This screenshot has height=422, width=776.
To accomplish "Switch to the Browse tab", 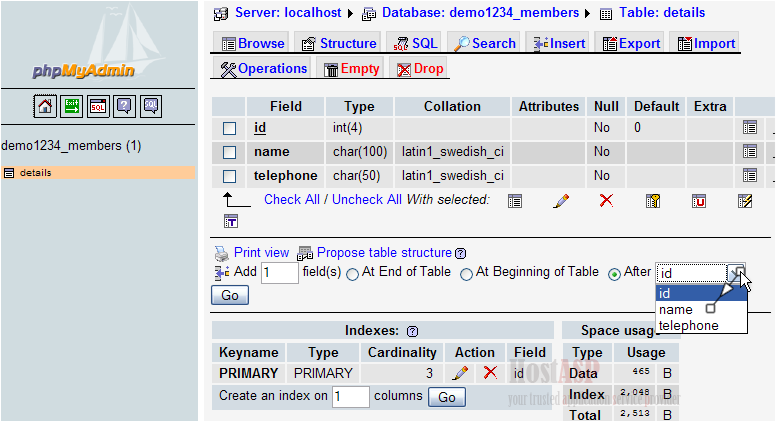I will 253,43.
